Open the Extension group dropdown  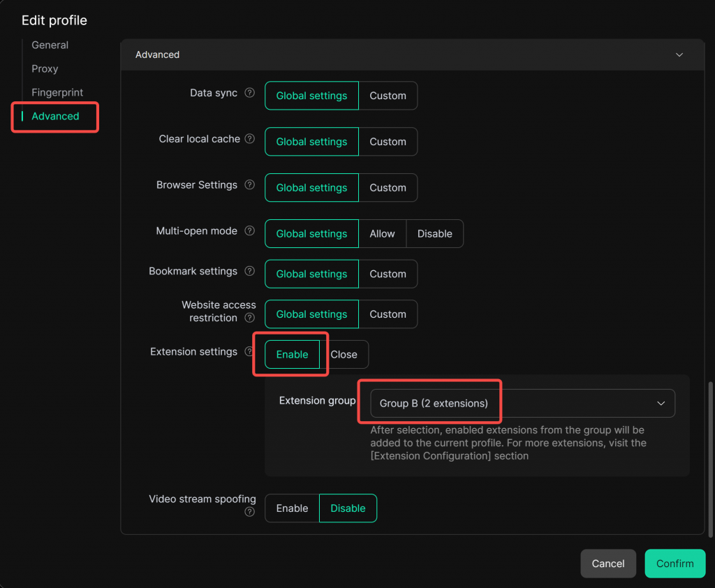[x=522, y=404]
